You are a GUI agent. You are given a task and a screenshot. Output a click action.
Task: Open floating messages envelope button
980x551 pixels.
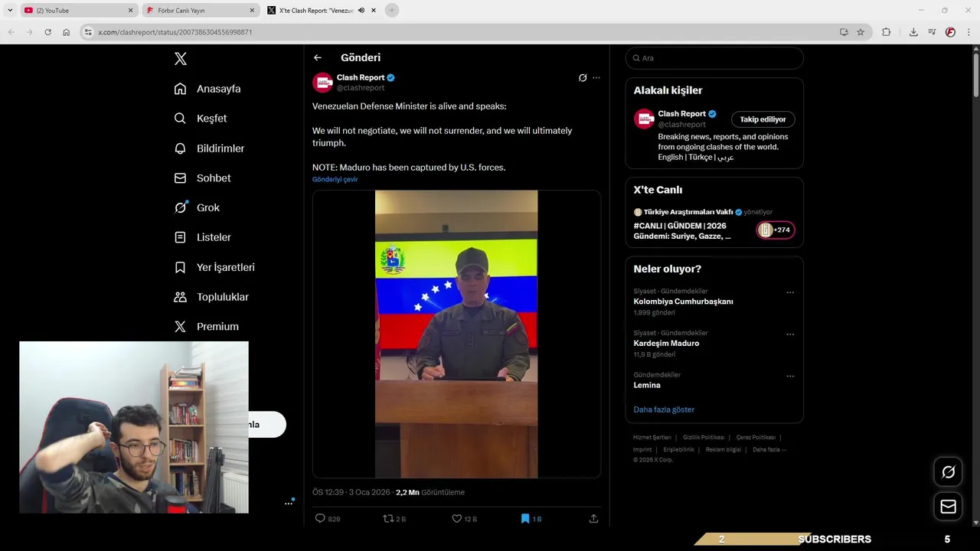tap(948, 507)
